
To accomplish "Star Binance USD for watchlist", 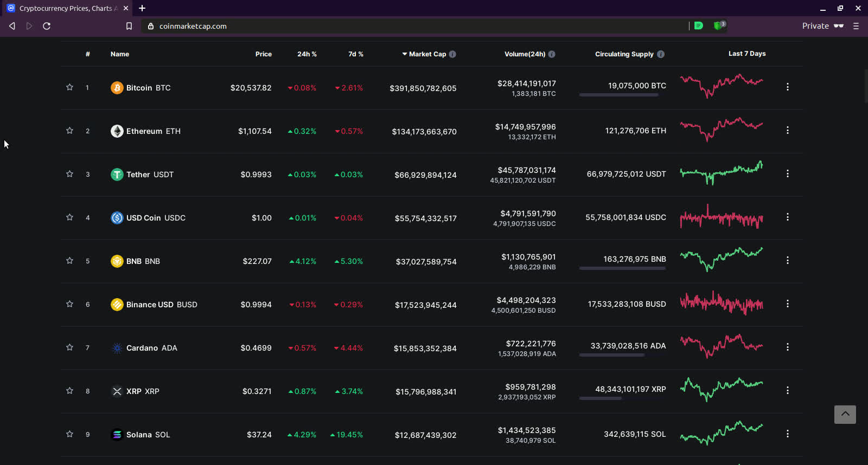I will click(69, 304).
